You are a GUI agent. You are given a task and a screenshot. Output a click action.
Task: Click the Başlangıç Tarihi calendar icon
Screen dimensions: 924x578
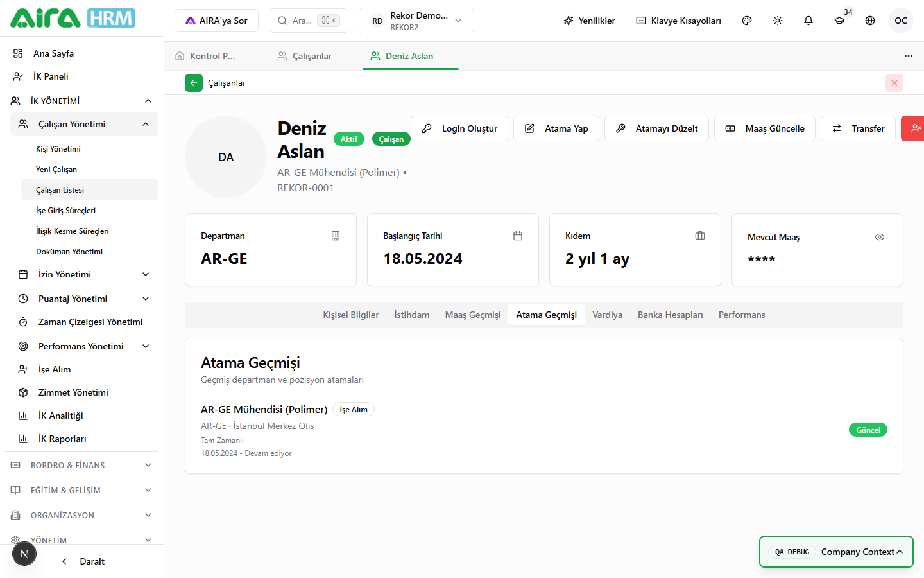(x=518, y=236)
